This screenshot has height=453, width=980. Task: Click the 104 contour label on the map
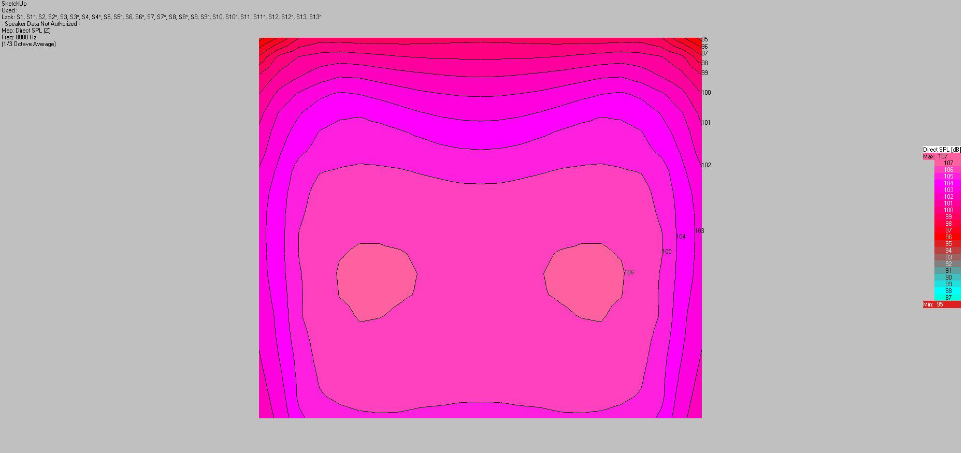pyautogui.click(x=681, y=237)
